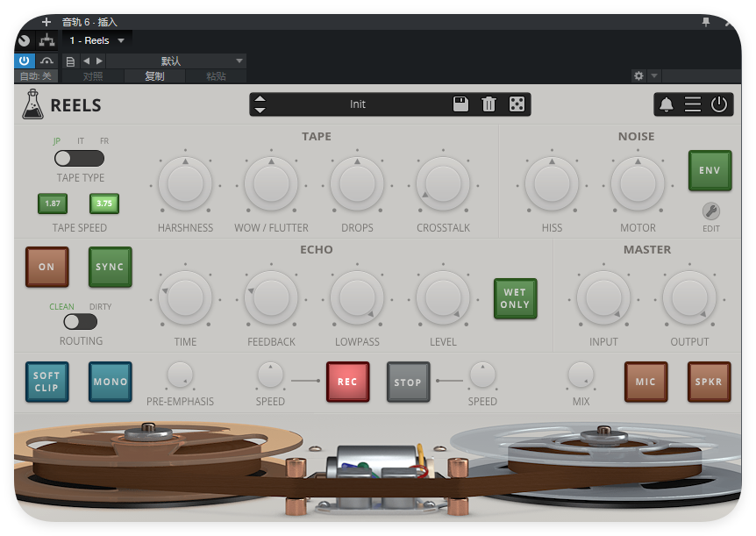Open notifications with the bell icon
This screenshot has height=536, width=756.
(667, 104)
